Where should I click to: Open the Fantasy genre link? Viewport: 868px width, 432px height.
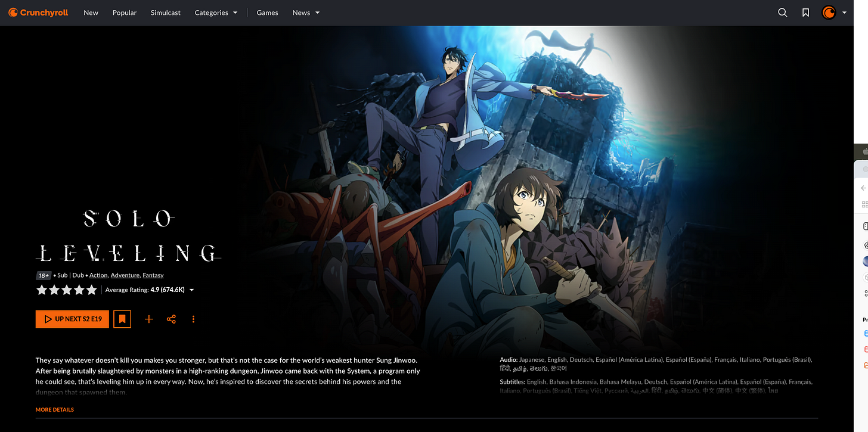153,275
